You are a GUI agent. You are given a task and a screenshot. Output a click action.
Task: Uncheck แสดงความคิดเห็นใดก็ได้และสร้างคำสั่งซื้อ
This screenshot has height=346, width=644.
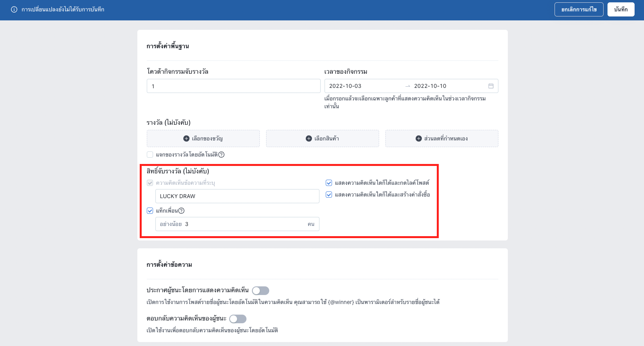pos(329,195)
